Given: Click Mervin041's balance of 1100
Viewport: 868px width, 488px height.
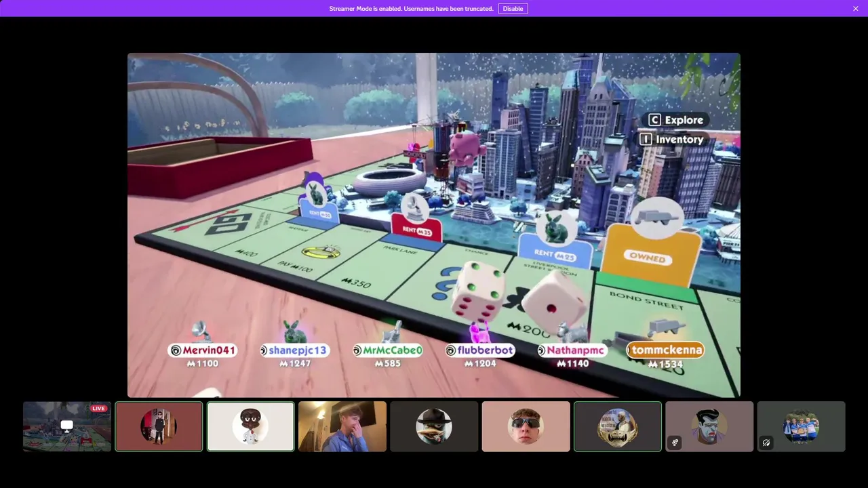Looking at the screenshot, I should pyautogui.click(x=203, y=364).
